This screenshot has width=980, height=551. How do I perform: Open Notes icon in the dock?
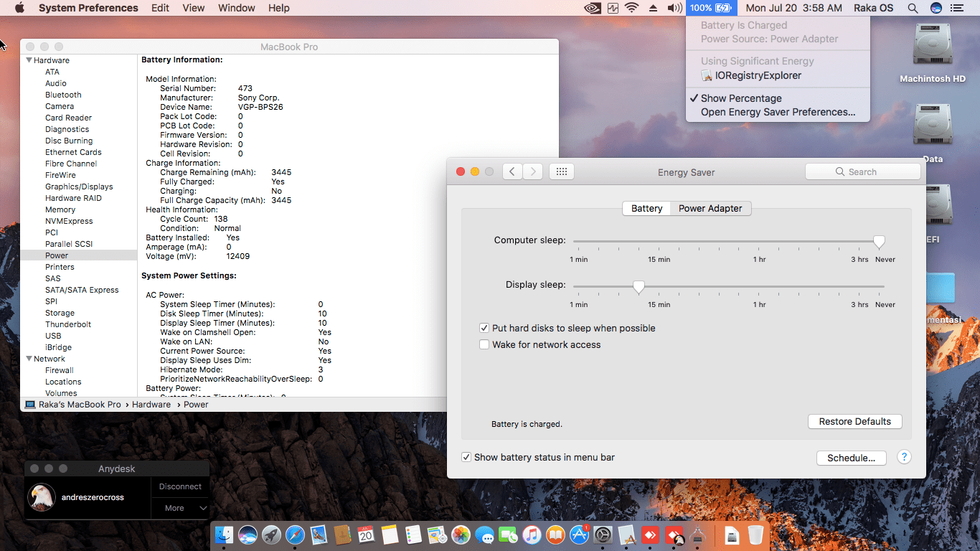(390, 534)
